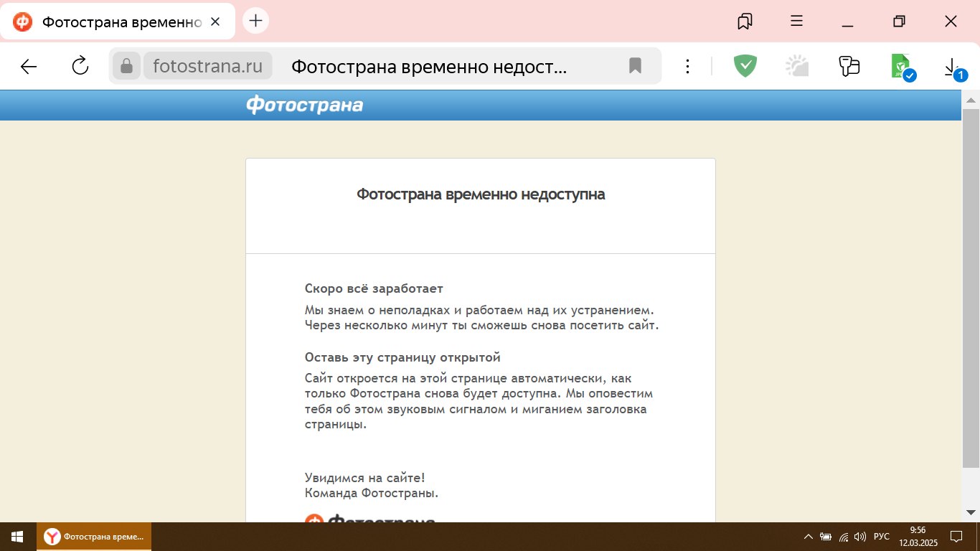
Task: Close the Фотострана tab
Action: click(215, 22)
